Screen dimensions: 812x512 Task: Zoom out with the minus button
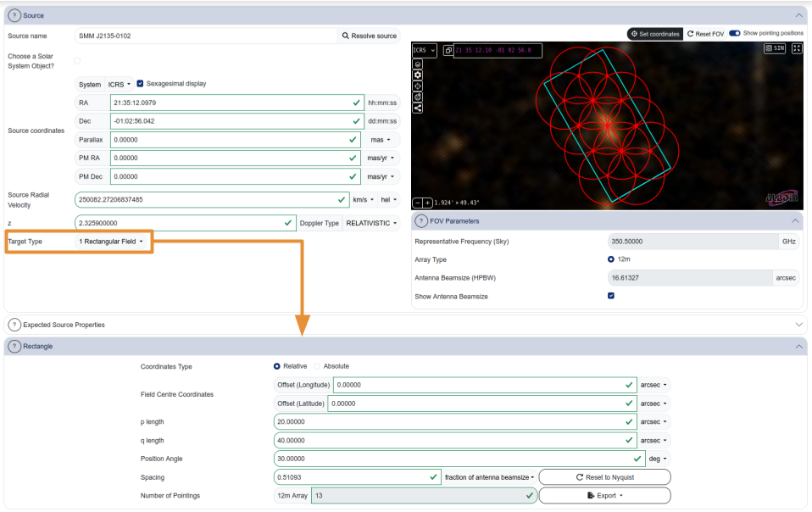tap(417, 203)
